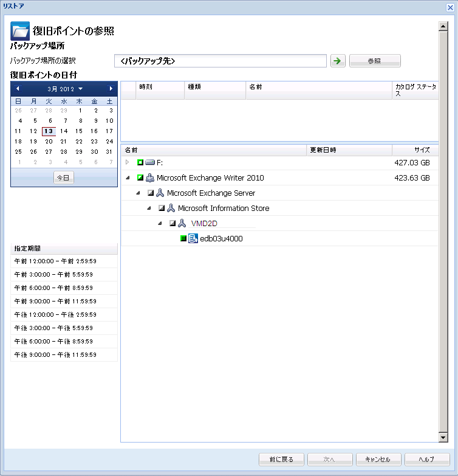Click the 今日 today button
This screenshot has height=476, width=458.
coord(63,178)
